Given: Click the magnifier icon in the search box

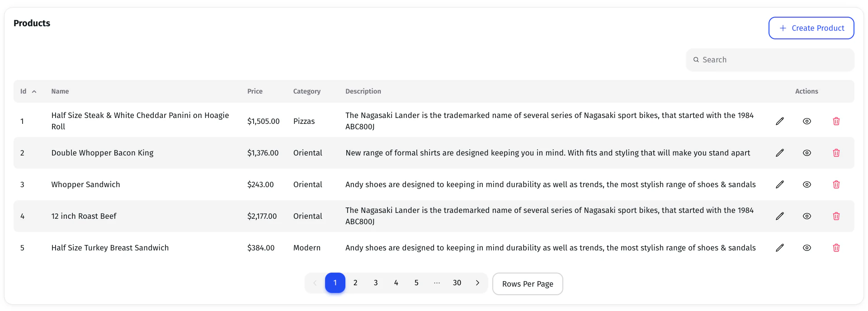Looking at the screenshot, I should pyautogui.click(x=696, y=60).
